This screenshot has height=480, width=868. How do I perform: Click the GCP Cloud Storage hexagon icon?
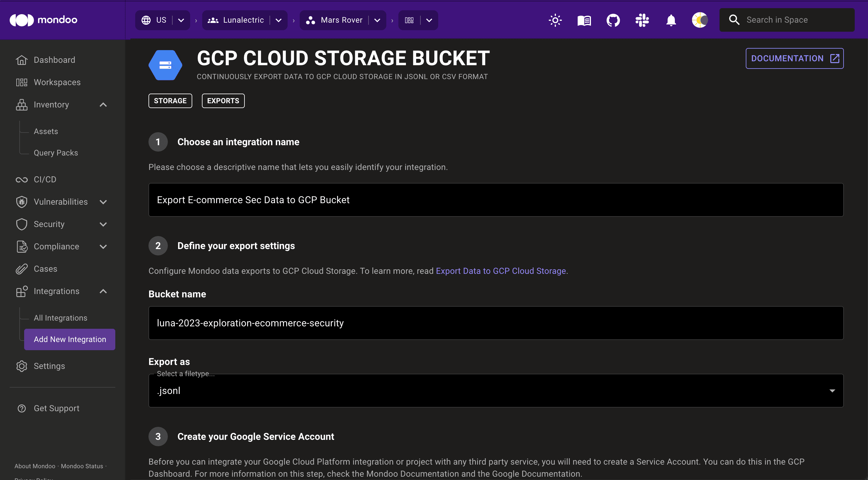point(165,65)
